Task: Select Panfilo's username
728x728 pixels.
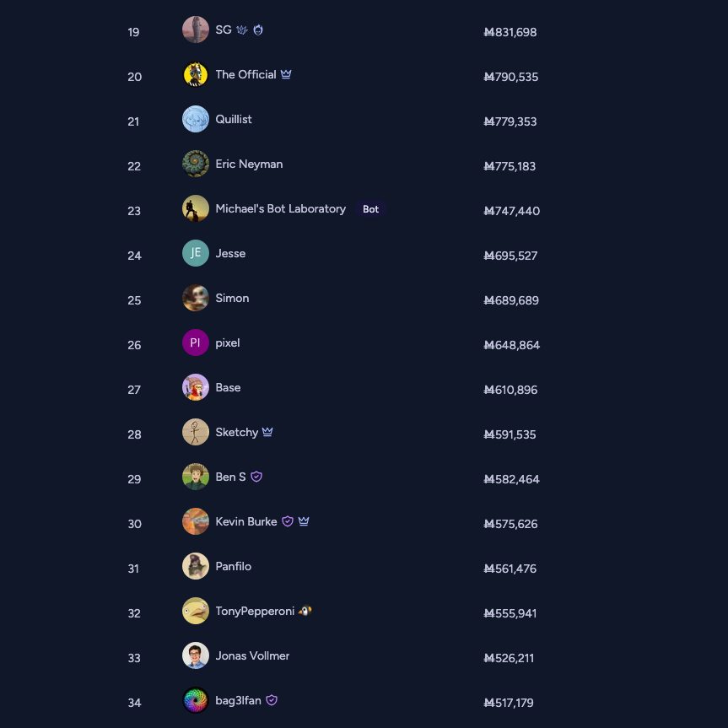Action: pos(234,566)
